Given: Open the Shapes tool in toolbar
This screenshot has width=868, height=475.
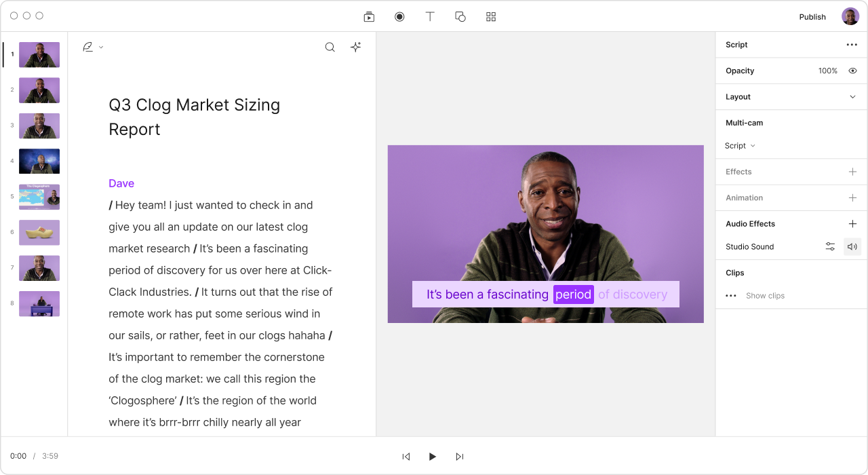Looking at the screenshot, I should pyautogui.click(x=460, y=17).
